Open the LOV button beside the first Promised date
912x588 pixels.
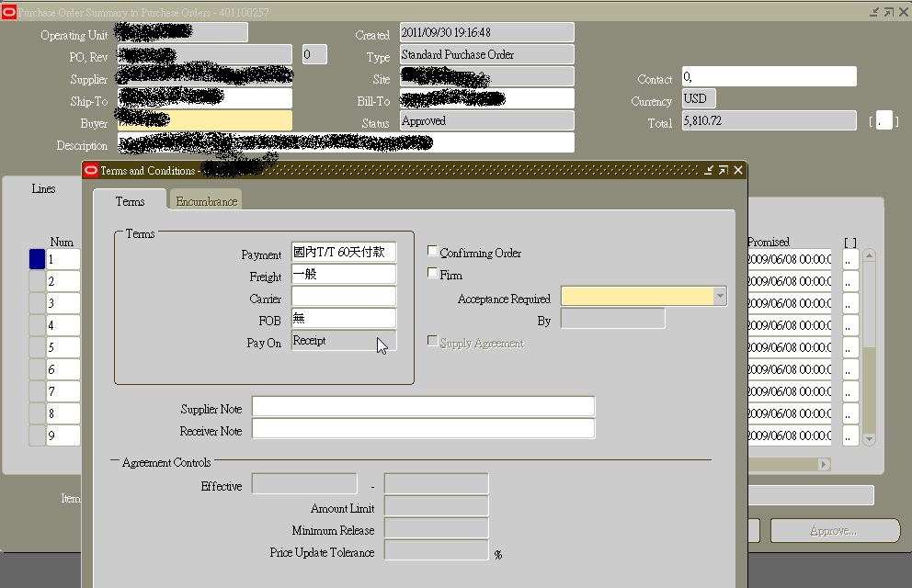tap(850, 259)
